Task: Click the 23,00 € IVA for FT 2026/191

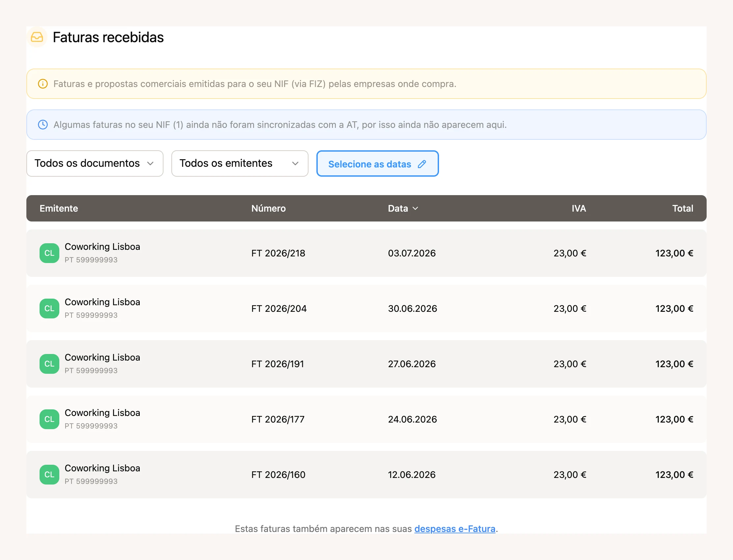Action: click(x=570, y=364)
